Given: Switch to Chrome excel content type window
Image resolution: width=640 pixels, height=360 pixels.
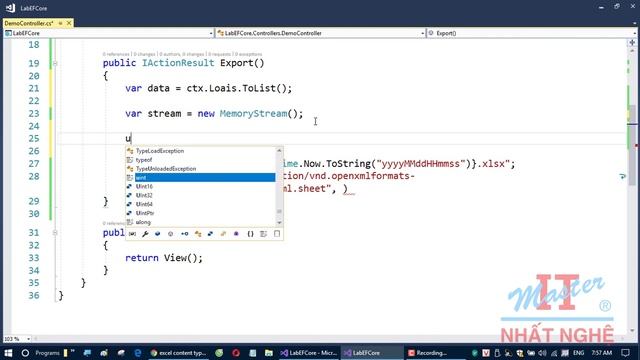Looking at the screenshot, I should (178, 353).
